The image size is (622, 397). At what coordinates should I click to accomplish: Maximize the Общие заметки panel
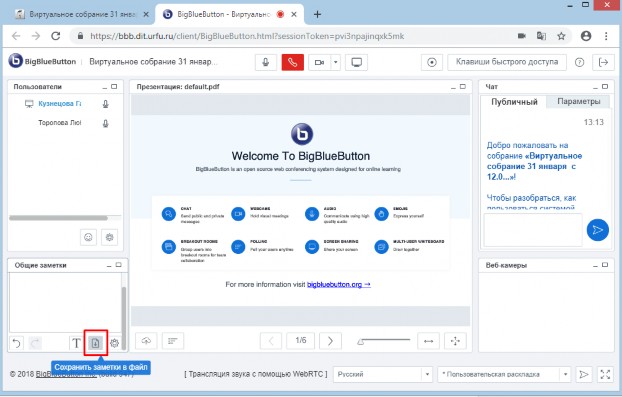[119, 265]
